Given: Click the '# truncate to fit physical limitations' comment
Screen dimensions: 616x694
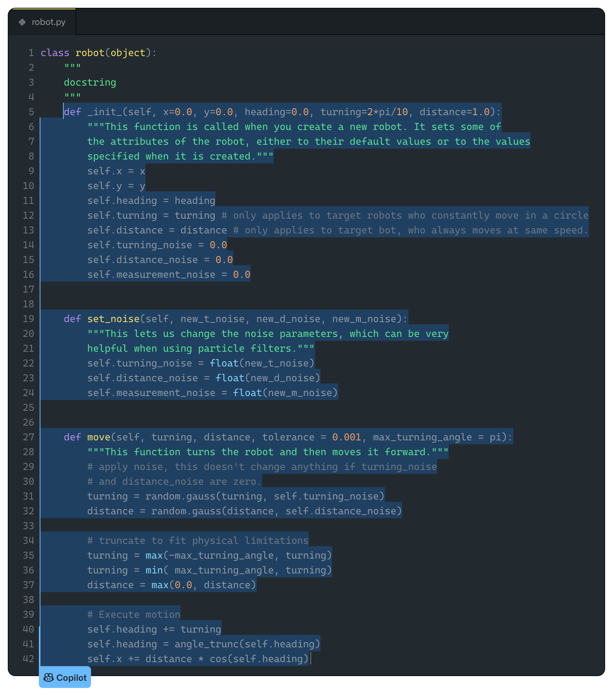Looking at the screenshot, I should pos(198,541).
